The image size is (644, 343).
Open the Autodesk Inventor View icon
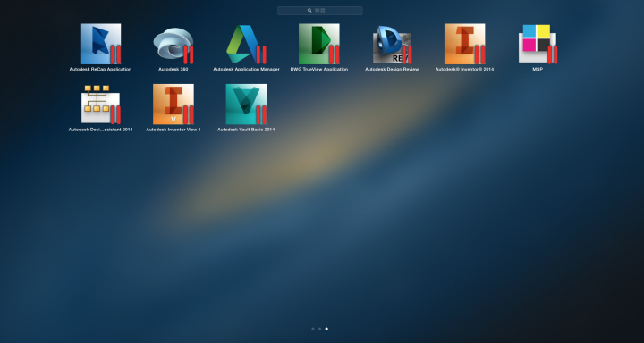(x=174, y=105)
